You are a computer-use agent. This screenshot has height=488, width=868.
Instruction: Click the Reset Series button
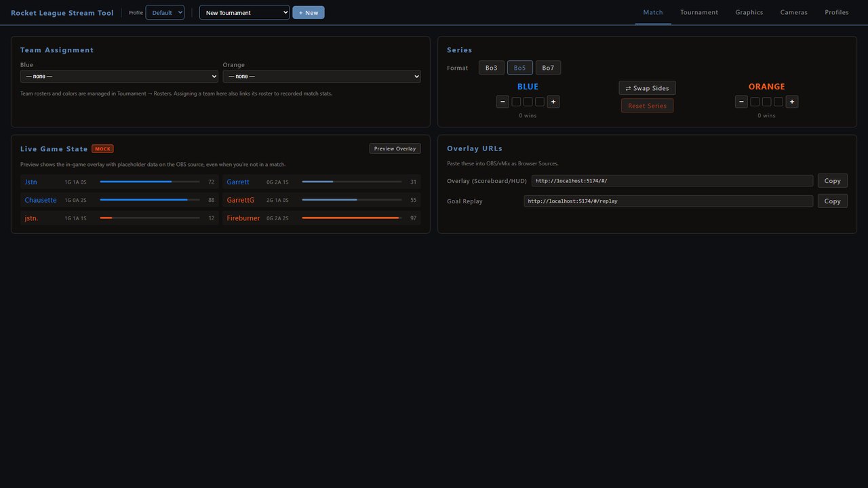click(x=648, y=106)
